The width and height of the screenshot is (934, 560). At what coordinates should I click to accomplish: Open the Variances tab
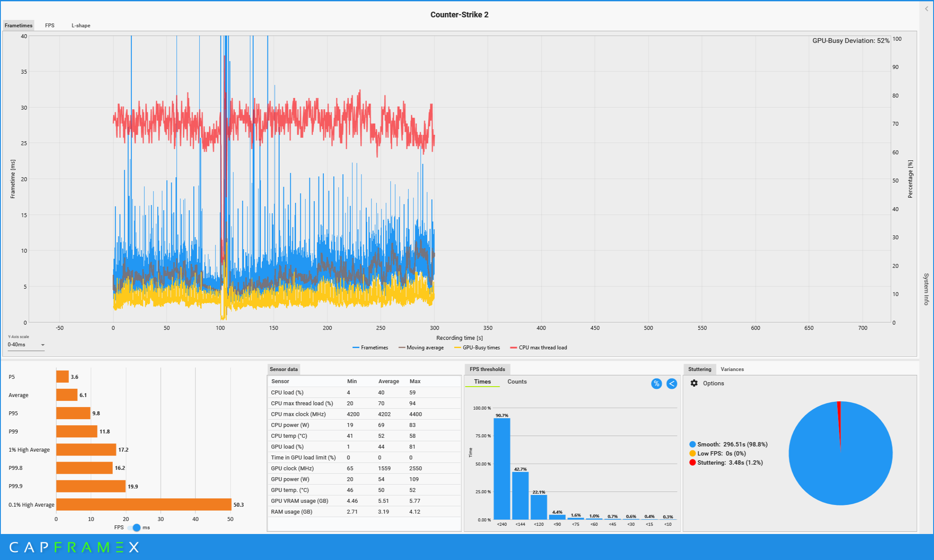coord(732,369)
